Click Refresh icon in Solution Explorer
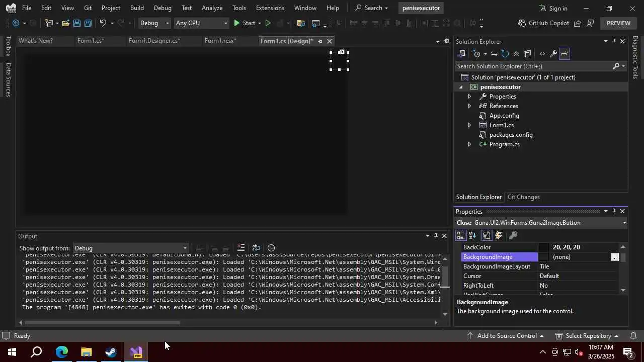The height and width of the screenshot is (362, 644). (x=505, y=54)
